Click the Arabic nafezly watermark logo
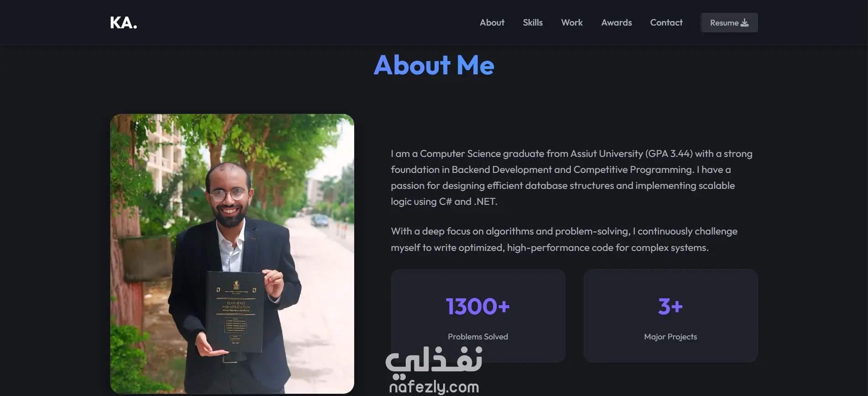This screenshot has height=396, width=868. pos(434,359)
